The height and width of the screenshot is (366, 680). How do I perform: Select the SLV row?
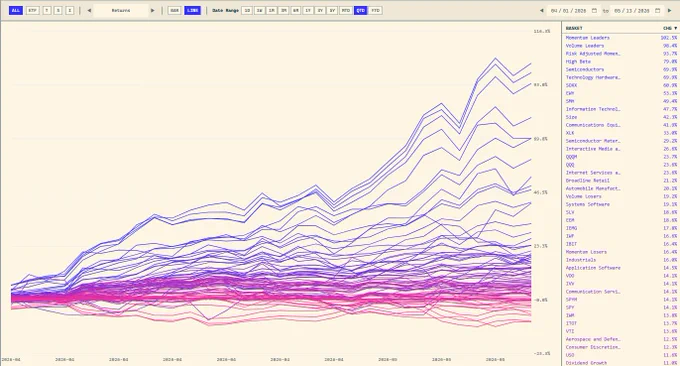[621, 212]
